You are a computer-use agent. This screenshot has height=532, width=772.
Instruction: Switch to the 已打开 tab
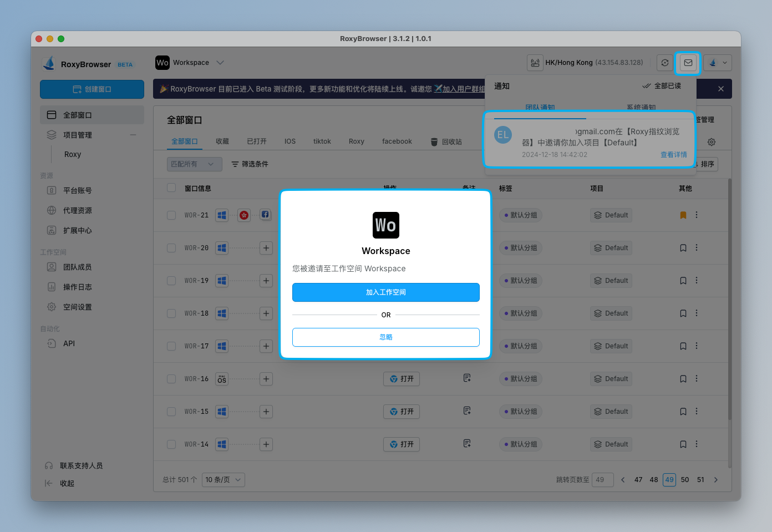click(x=257, y=141)
